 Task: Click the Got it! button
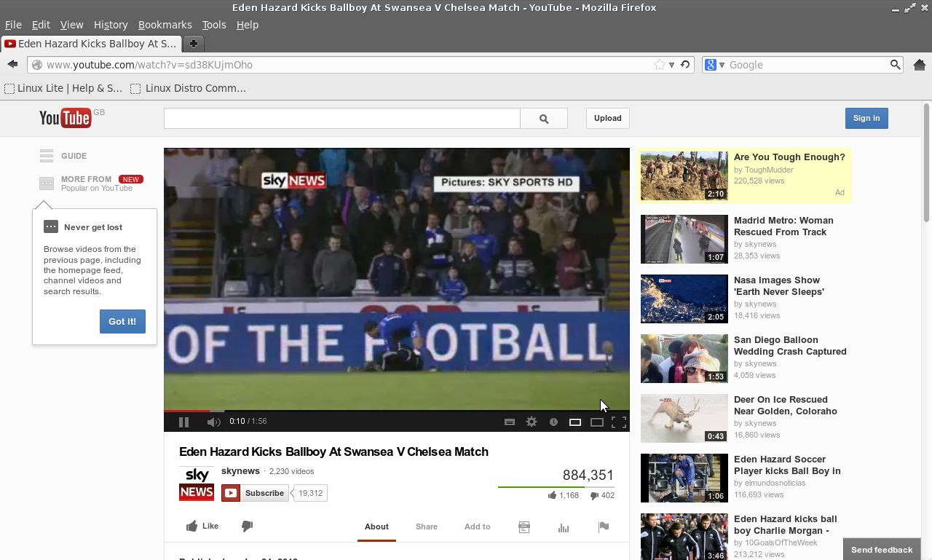point(122,321)
